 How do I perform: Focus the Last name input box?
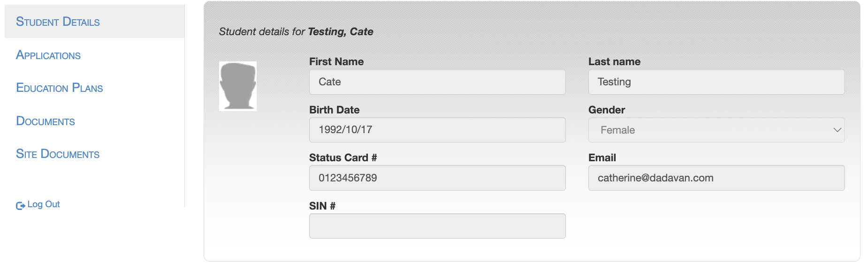[x=716, y=82]
